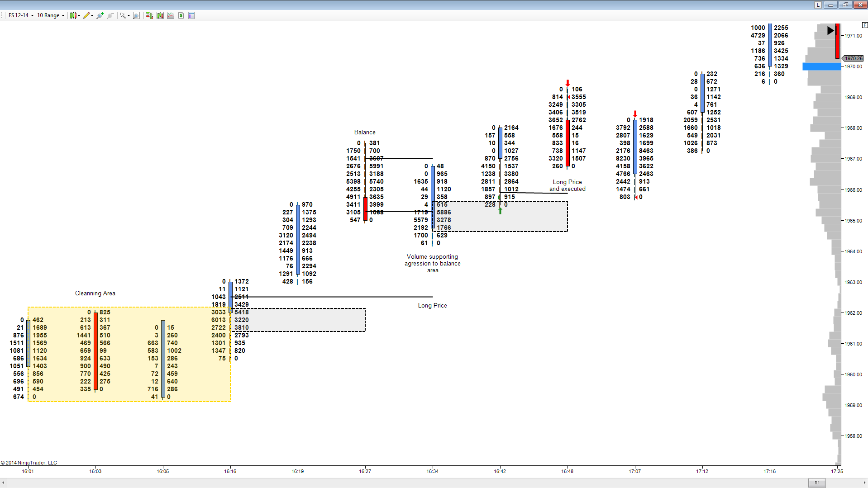Image resolution: width=868 pixels, height=488 pixels.
Task: Expand the drawing tools dropdown arrow
Action: pyautogui.click(x=92, y=15)
